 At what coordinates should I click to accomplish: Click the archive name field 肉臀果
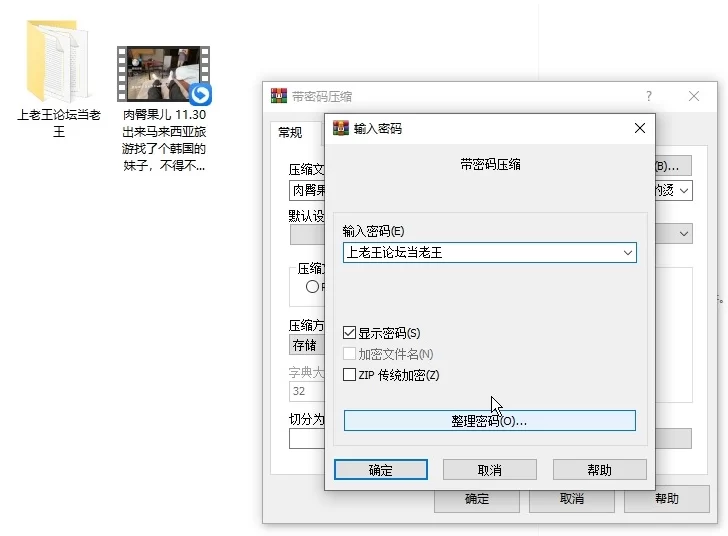tap(307, 190)
